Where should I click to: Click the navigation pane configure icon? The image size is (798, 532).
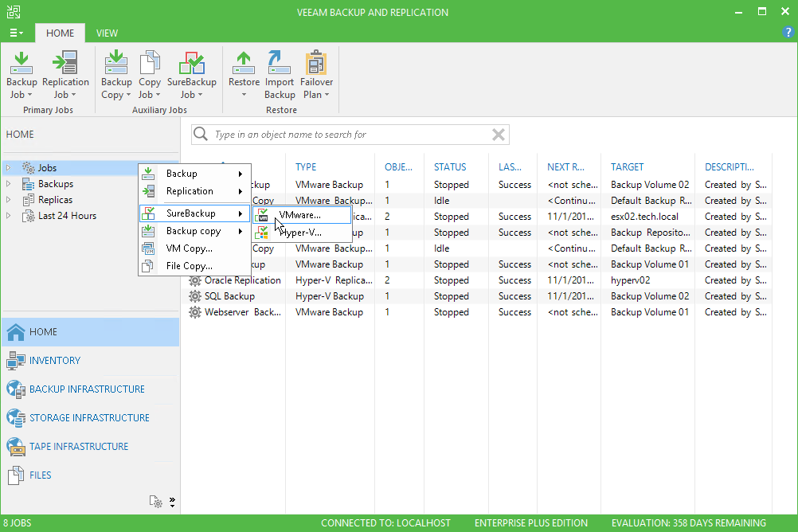[156, 502]
